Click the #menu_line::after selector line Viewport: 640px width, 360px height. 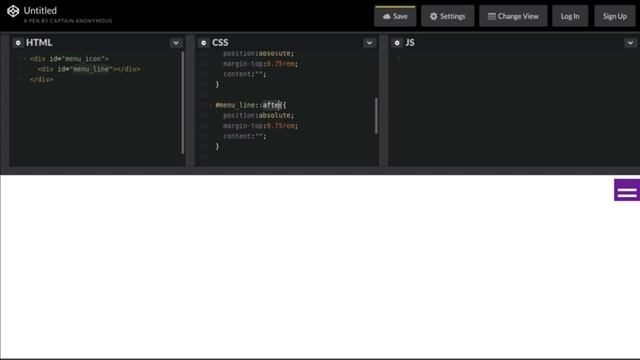click(x=251, y=105)
